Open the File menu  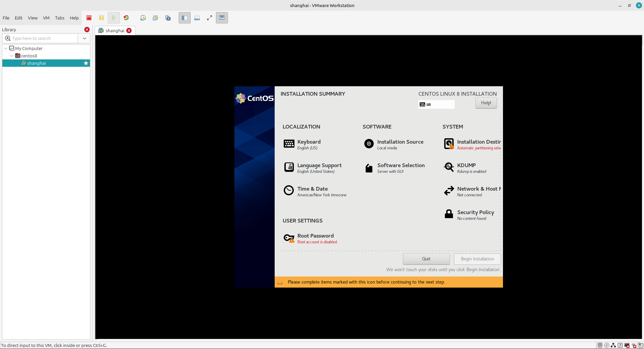click(x=6, y=18)
